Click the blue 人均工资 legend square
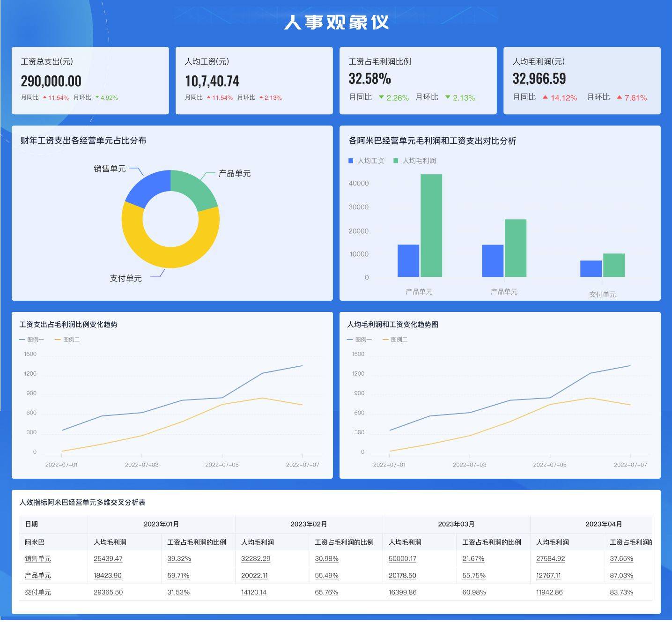Screen dimensions: 672x622 pos(351,161)
